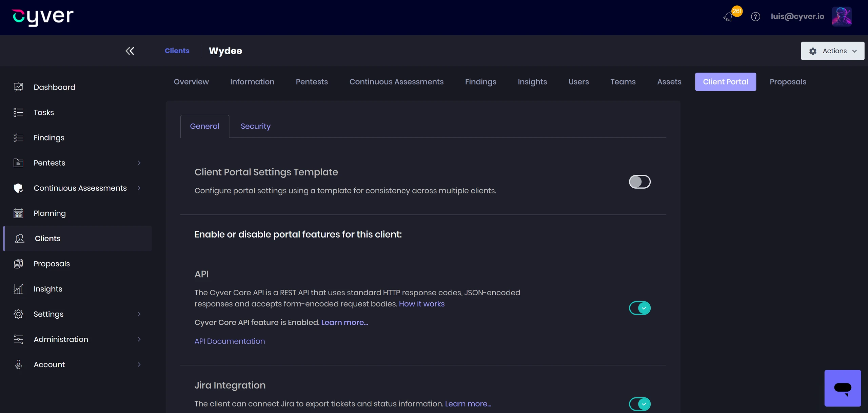Click the Planning calendar icon

[18, 213]
